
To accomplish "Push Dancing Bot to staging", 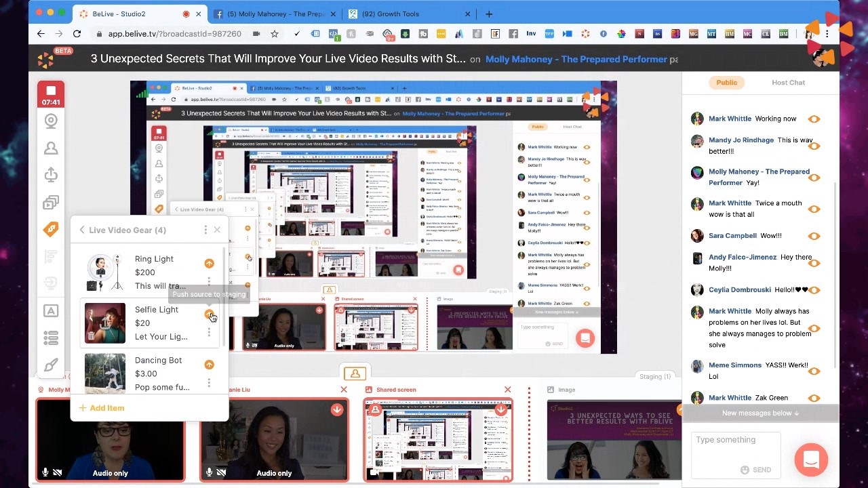I will pos(209,365).
